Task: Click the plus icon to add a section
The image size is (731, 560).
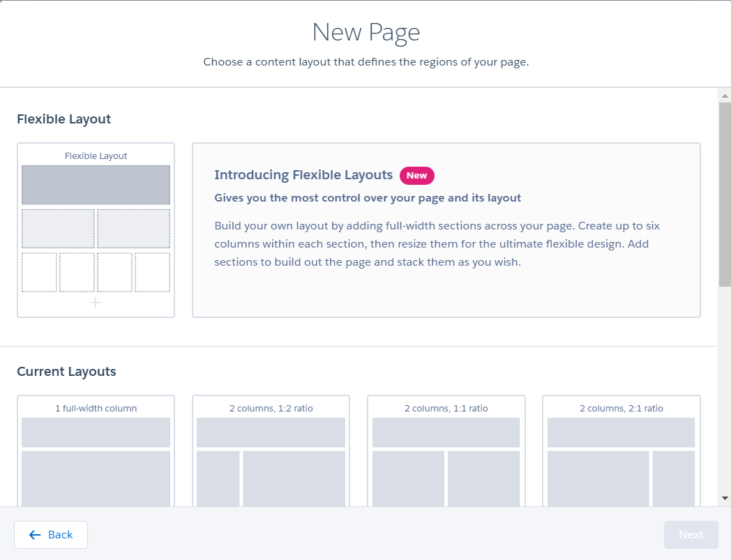Action: (95, 303)
